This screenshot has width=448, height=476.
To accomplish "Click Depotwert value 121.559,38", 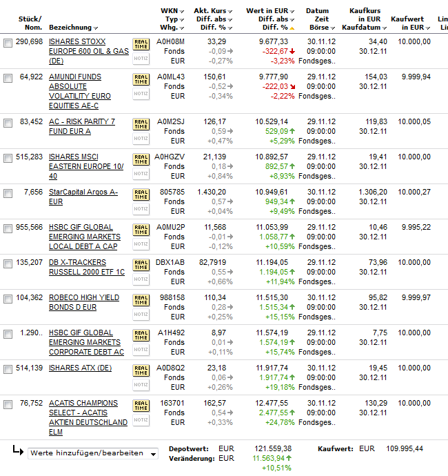I will pyautogui.click(x=273, y=448).
